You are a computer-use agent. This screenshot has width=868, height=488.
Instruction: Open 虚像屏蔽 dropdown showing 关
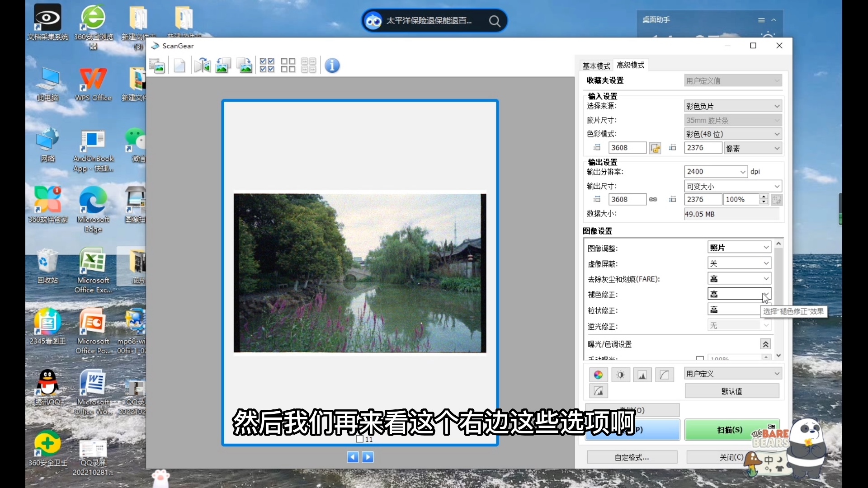(739, 263)
